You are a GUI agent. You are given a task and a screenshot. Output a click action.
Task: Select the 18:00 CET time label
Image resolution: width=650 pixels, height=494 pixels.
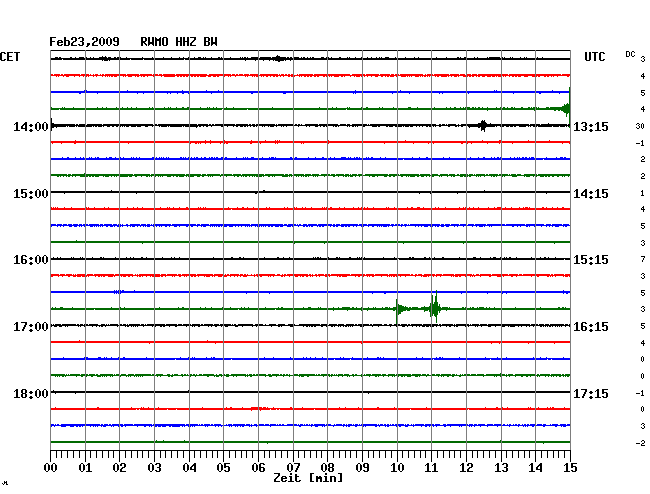[x=31, y=393]
